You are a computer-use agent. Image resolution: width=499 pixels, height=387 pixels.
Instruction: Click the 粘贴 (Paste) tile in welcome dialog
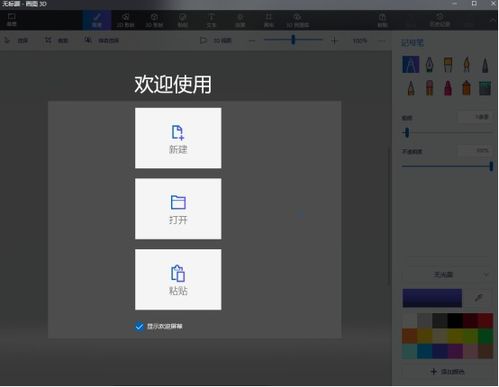(178, 279)
